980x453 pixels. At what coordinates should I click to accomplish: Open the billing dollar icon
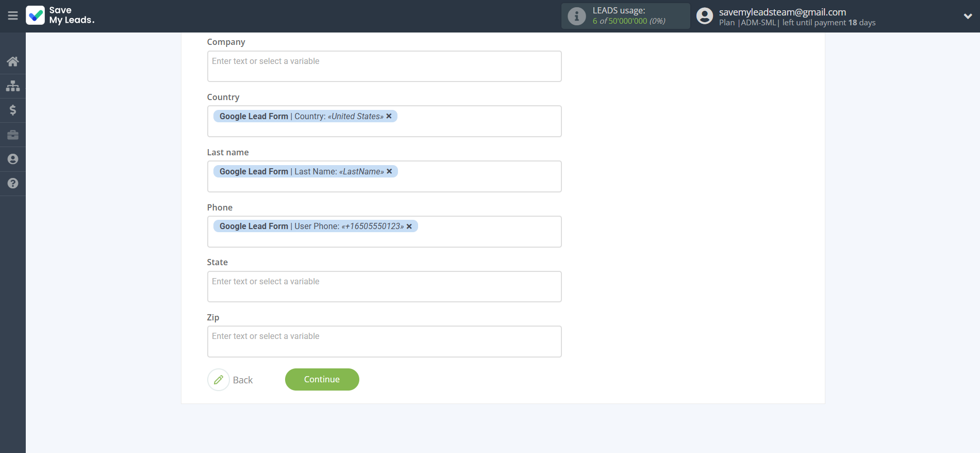click(x=13, y=110)
